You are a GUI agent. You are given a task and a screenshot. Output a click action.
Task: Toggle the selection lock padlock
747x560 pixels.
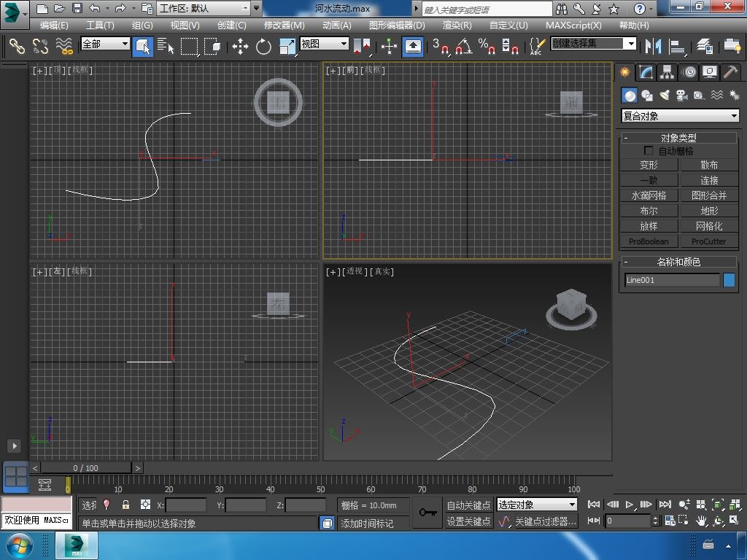pyautogui.click(x=125, y=505)
